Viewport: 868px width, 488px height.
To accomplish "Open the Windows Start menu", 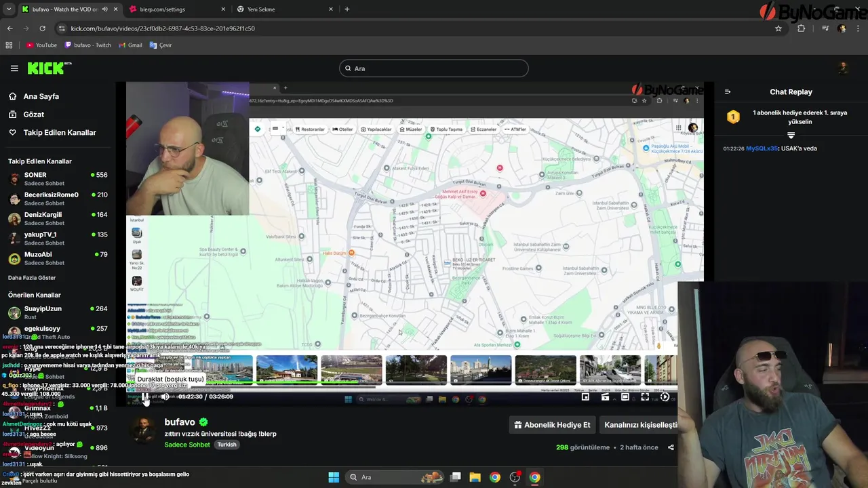I will pyautogui.click(x=334, y=477).
